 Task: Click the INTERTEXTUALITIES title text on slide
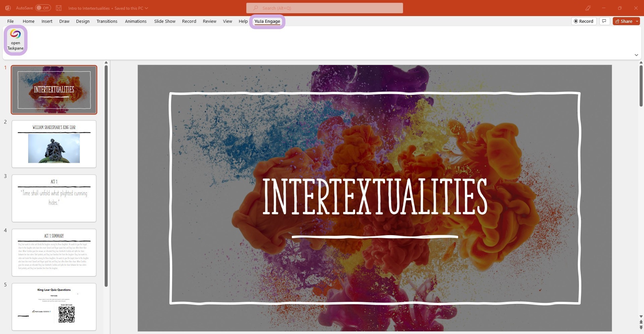pos(375,196)
